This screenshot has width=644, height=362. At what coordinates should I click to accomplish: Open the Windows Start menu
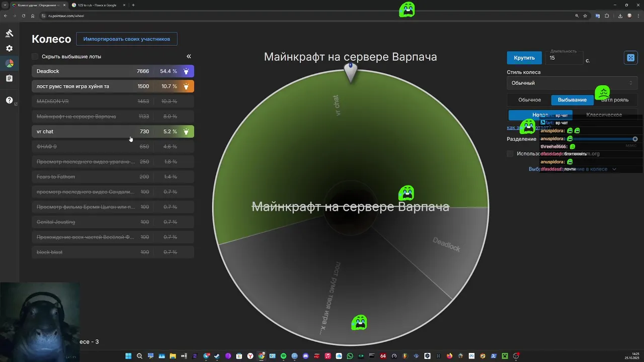tap(128, 356)
